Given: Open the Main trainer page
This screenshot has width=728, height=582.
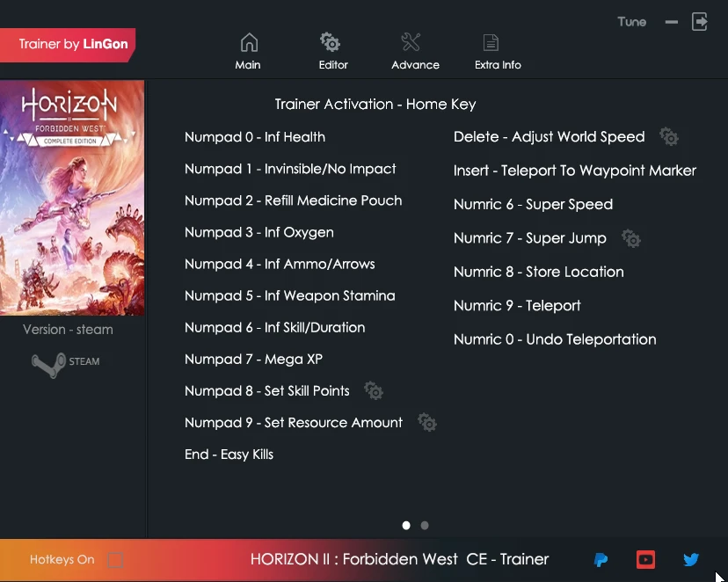Looking at the screenshot, I should click(x=248, y=50).
